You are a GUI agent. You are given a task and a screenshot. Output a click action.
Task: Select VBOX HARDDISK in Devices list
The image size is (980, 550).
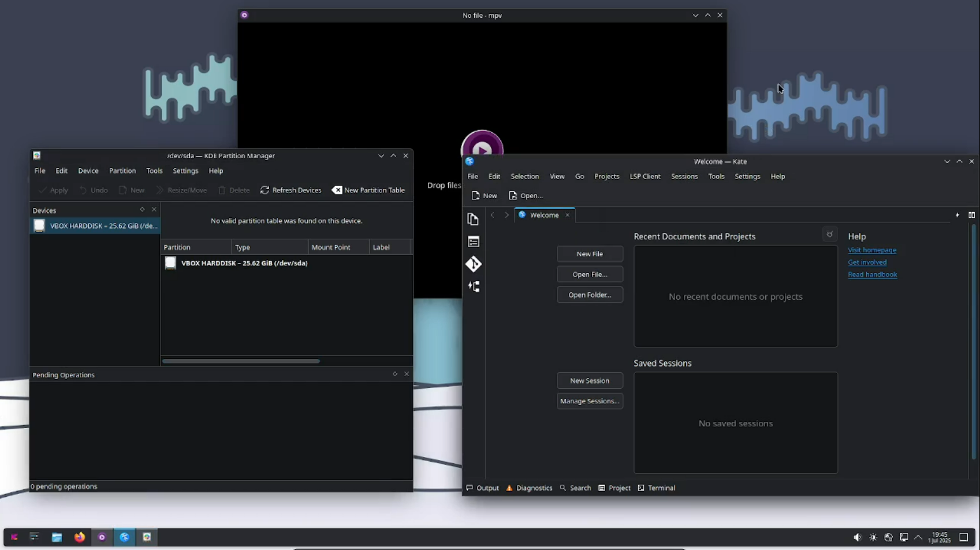[x=95, y=226]
